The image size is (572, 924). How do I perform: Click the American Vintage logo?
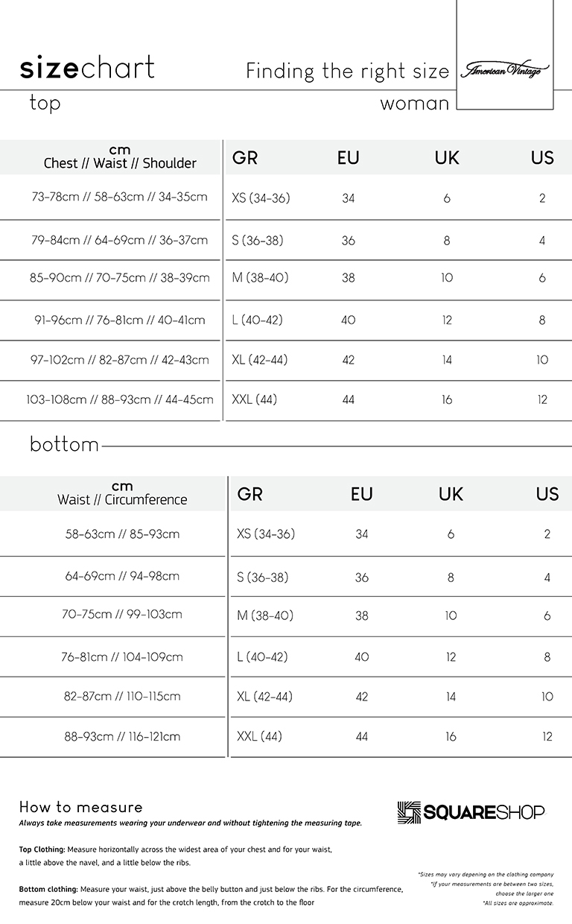point(504,70)
